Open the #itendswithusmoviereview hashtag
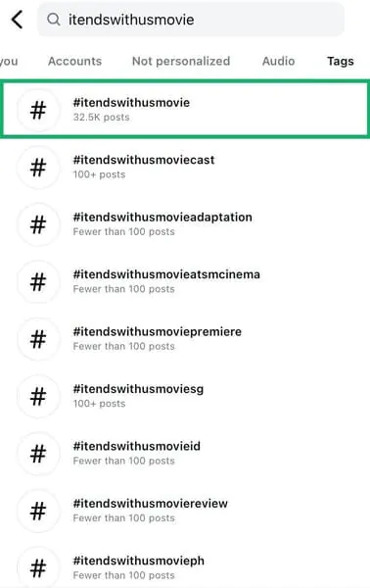370x588 pixels. point(185,511)
